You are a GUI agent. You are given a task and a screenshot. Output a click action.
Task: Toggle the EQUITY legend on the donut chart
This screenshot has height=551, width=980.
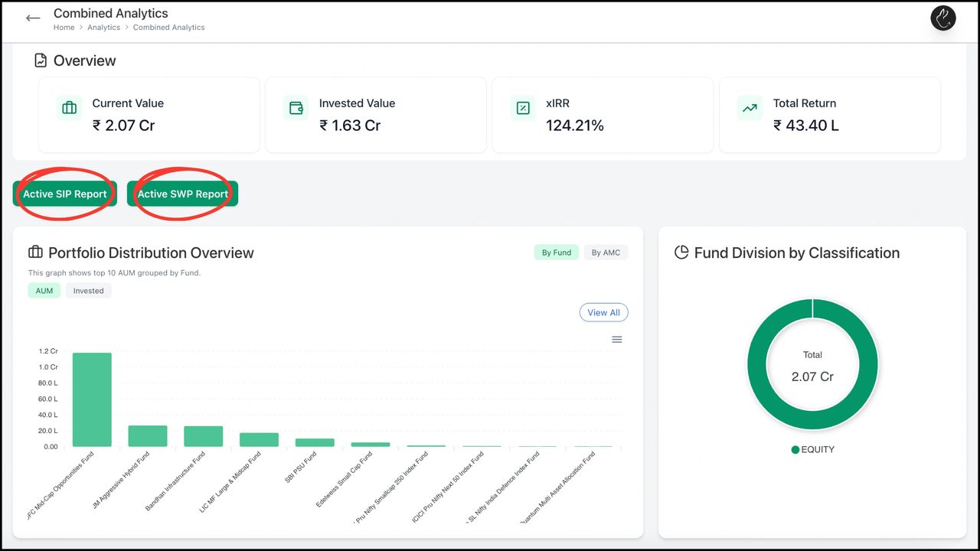point(812,449)
